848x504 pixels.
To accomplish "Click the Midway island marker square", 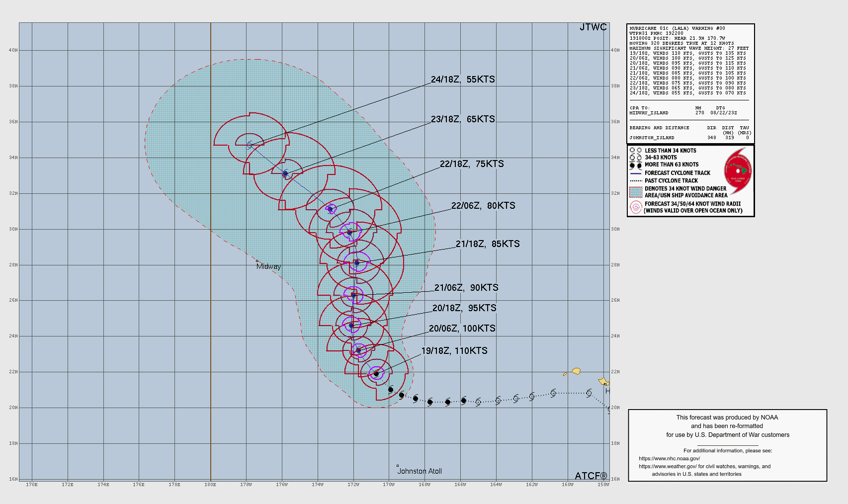I will (257, 261).
